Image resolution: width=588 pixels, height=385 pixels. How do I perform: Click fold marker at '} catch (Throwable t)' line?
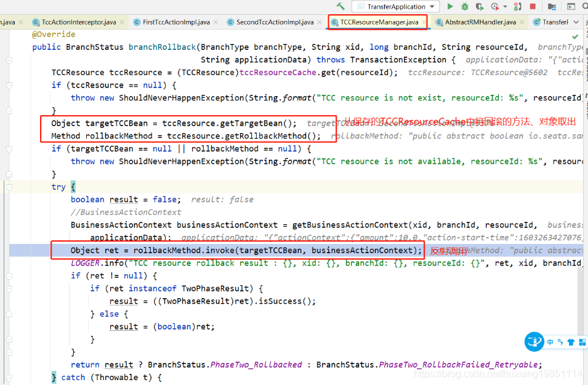point(9,378)
